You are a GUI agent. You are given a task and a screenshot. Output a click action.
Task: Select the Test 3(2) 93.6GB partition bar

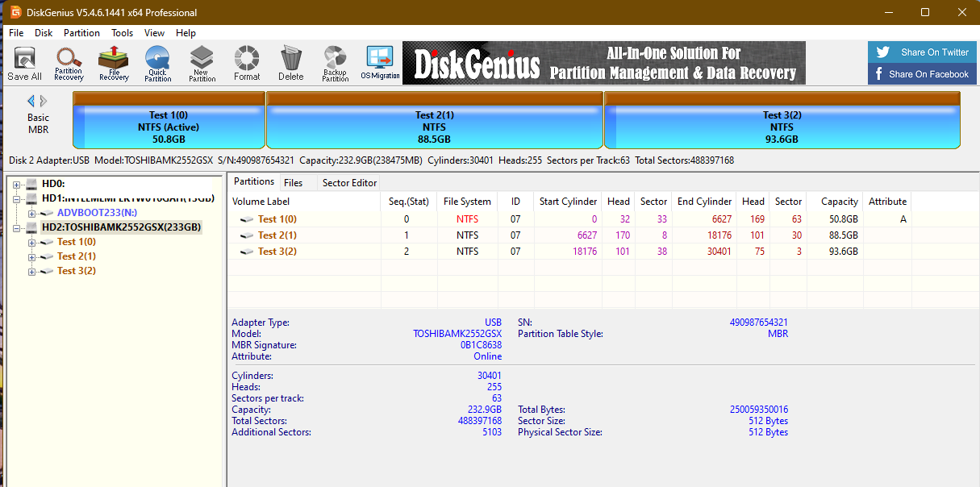click(x=782, y=120)
